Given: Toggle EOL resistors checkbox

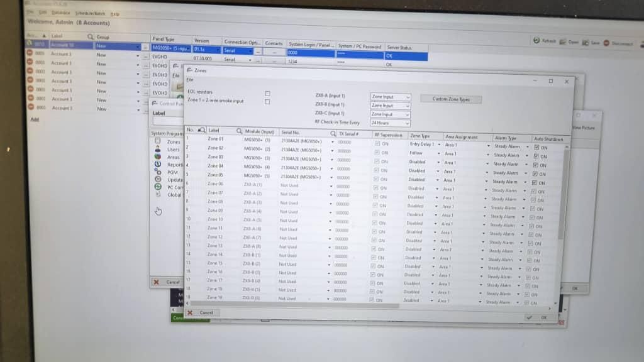Looking at the screenshot, I should tap(267, 93).
